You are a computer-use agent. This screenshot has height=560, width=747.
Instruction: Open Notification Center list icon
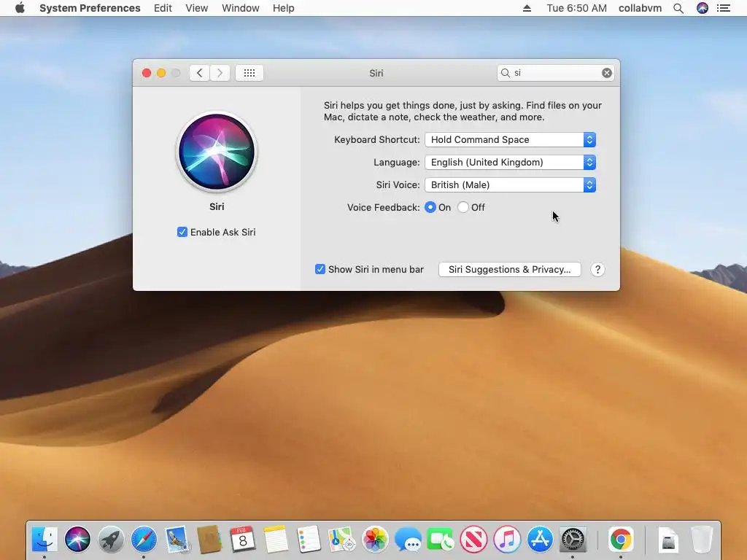pos(724,8)
